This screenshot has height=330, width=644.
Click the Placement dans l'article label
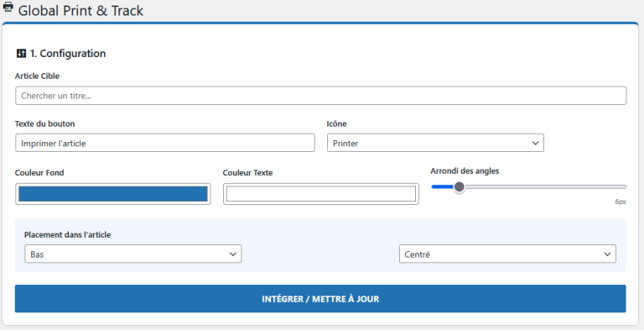[67, 235]
